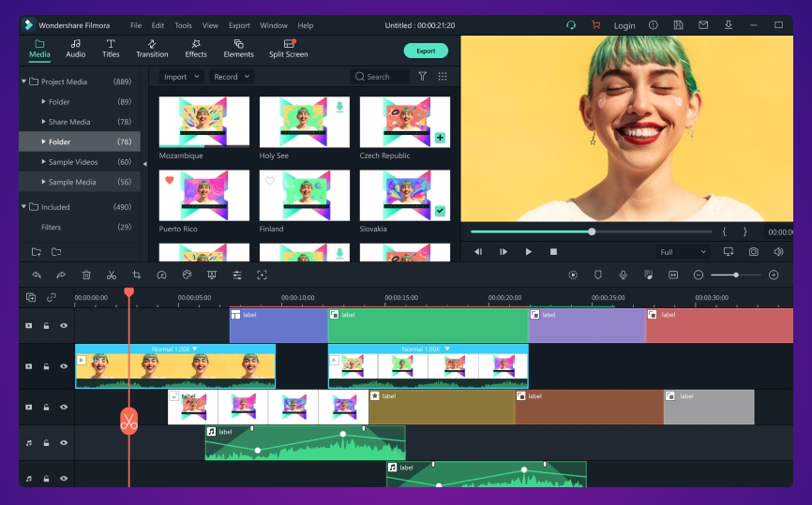The height and width of the screenshot is (505, 812).
Task: Toggle lock on the first audio track
Action: click(46, 443)
